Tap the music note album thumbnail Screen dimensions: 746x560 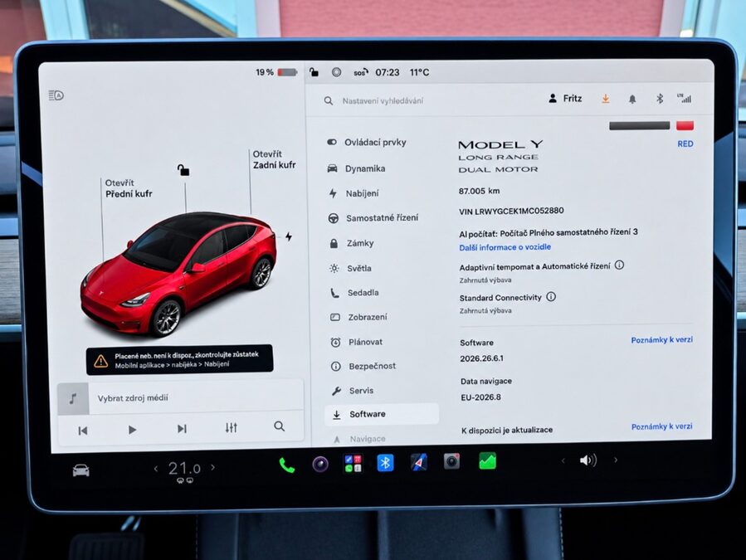click(x=73, y=399)
